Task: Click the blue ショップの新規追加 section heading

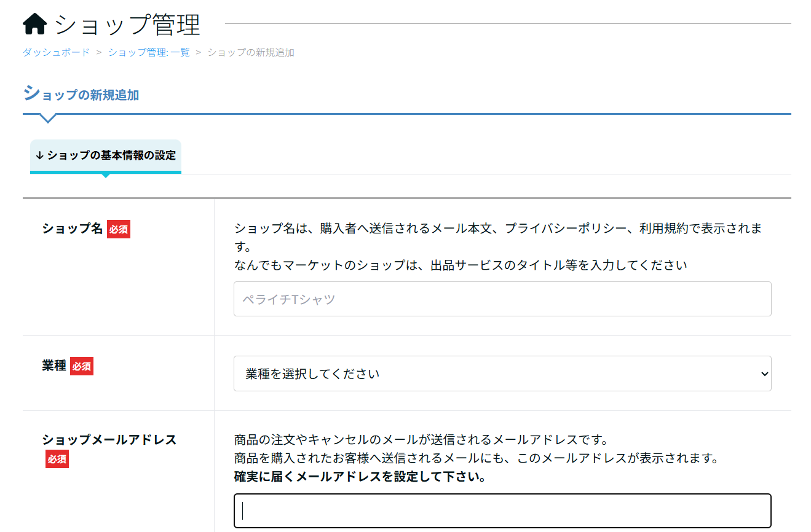Action: pyautogui.click(x=81, y=95)
